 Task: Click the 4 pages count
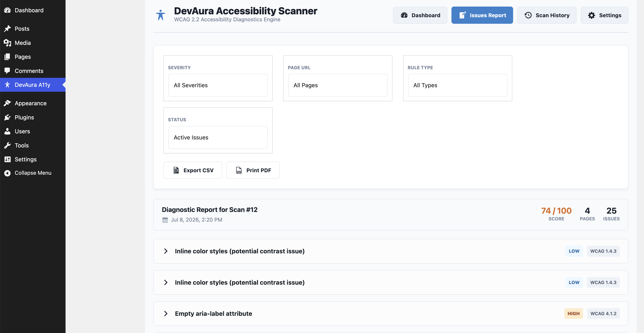coord(587,211)
